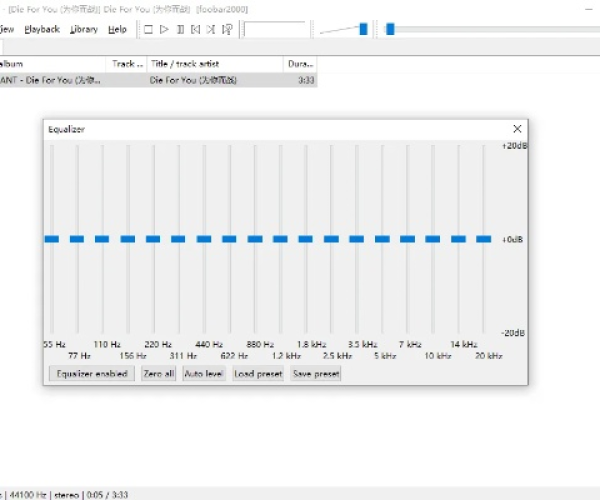The image size is (600, 500).
Task: Pause the current track
Action: (x=180, y=29)
